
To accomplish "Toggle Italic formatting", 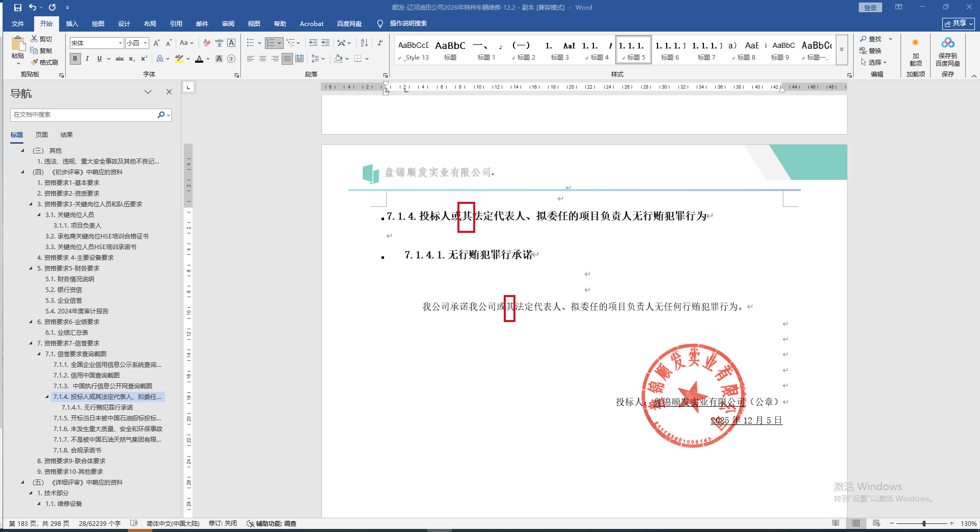I will point(87,59).
